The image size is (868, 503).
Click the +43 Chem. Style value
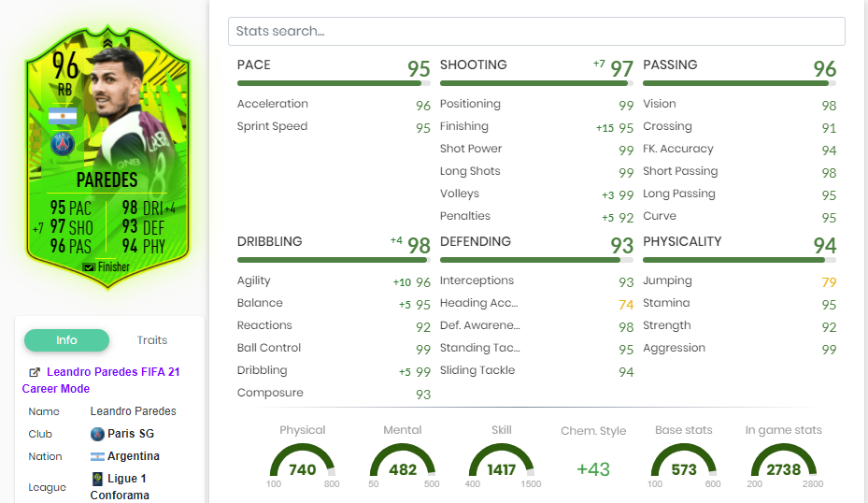(x=593, y=469)
